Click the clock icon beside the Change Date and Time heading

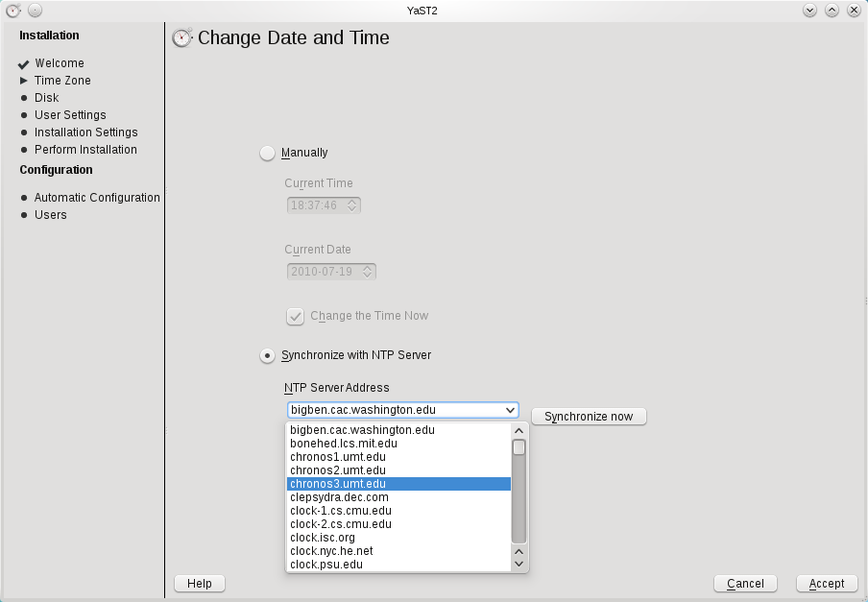181,38
